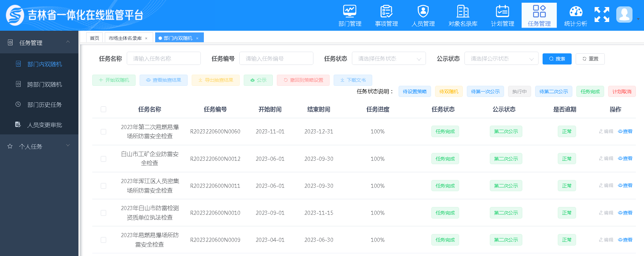Click the platform logo

coord(15,15)
